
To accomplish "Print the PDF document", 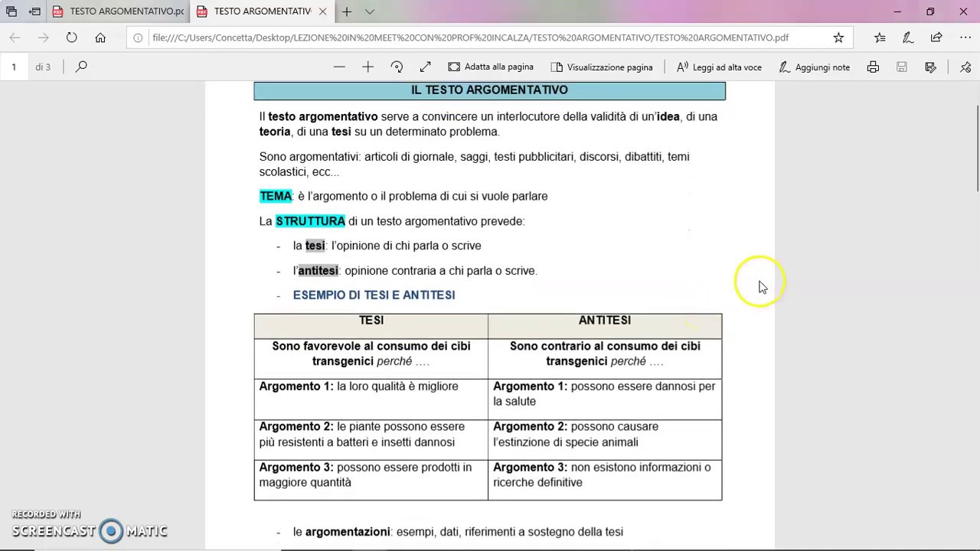I will point(873,67).
